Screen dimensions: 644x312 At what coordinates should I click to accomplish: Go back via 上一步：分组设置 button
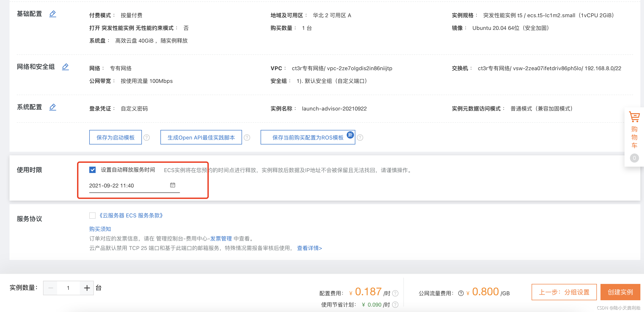pos(564,292)
